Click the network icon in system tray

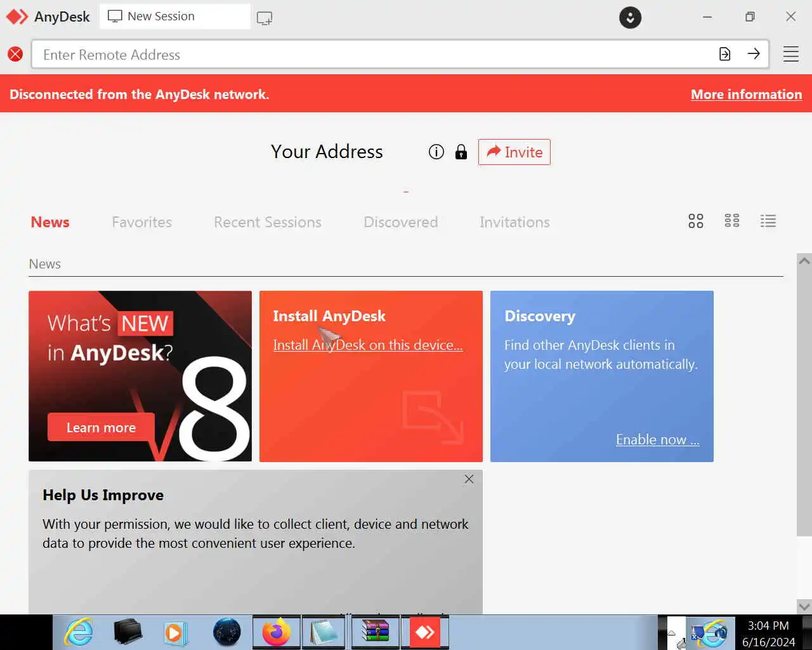(698, 633)
